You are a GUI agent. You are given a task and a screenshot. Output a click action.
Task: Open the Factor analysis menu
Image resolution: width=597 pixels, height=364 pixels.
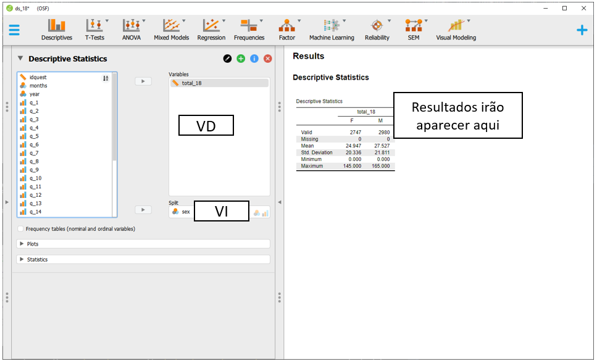[x=286, y=29]
